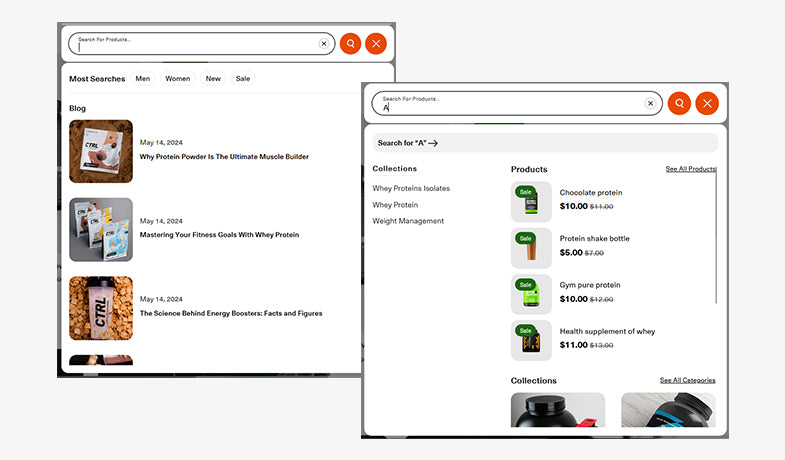
Task: Select the "Men" most-searched tag
Action: point(143,79)
